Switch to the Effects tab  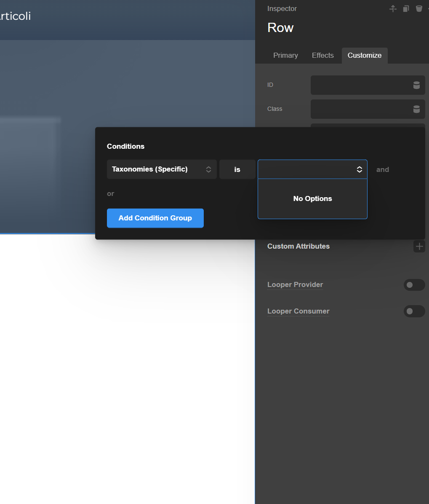coord(322,56)
